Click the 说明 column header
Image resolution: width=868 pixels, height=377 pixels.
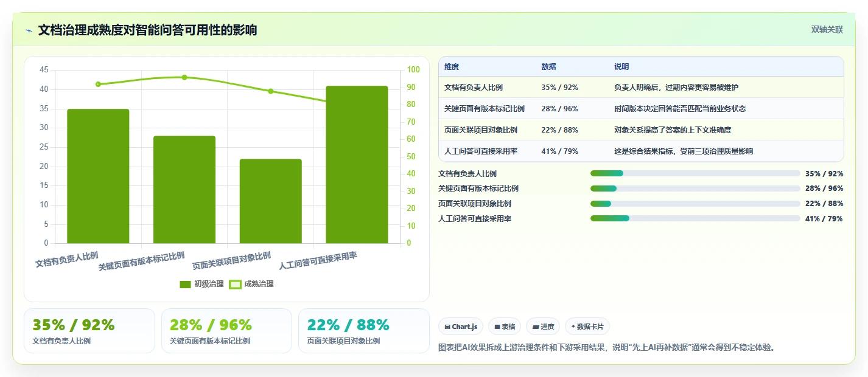pos(621,67)
